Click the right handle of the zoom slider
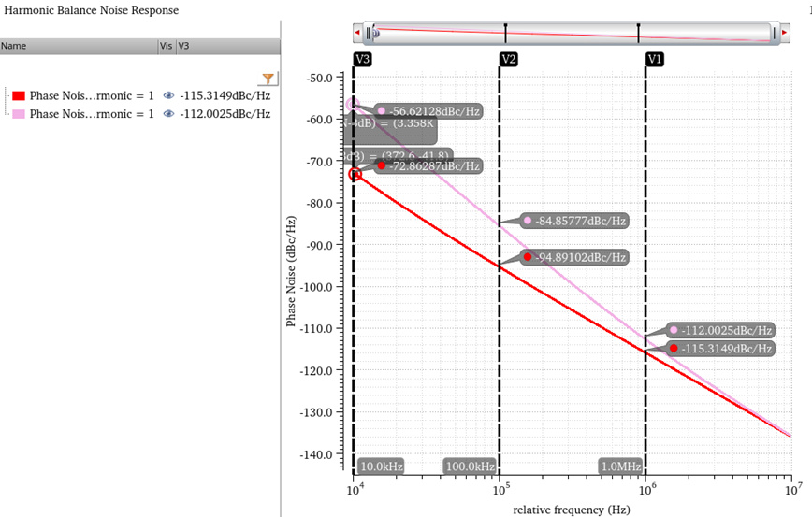 pyautogui.click(x=775, y=34)
